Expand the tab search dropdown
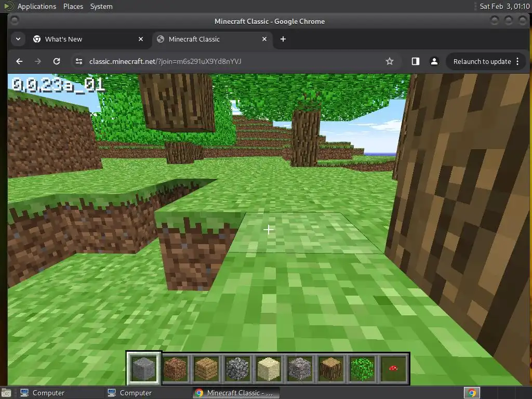The width and height of the screenshot is (532, 399). coord(18,39)
